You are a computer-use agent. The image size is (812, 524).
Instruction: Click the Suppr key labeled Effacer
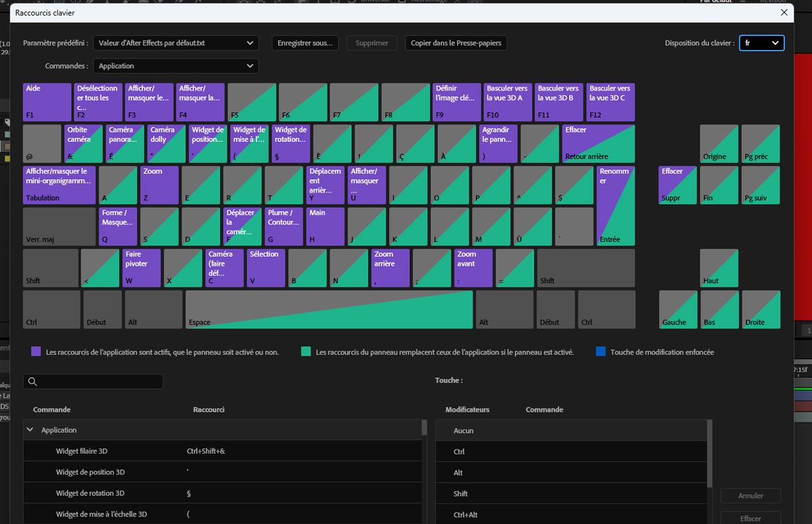tap(677, 185)
